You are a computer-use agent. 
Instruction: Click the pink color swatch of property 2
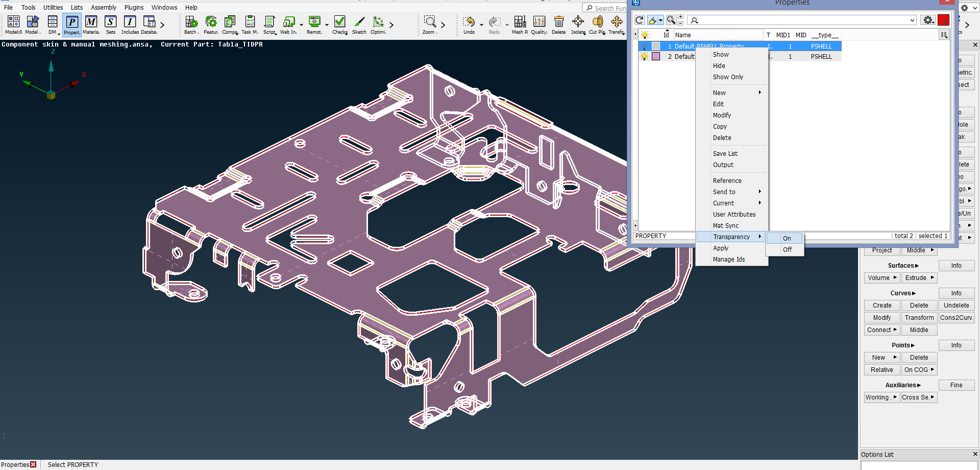[656, 56]
